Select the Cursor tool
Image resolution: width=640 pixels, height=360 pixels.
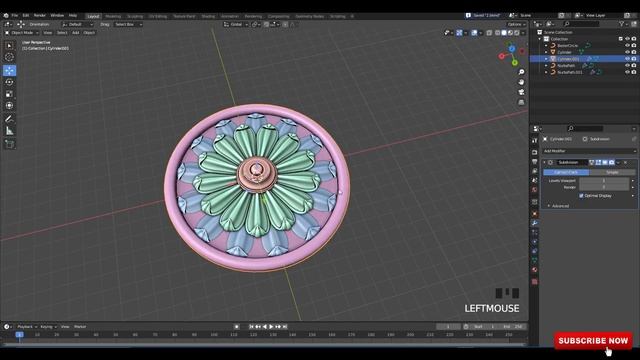point(9,58)
